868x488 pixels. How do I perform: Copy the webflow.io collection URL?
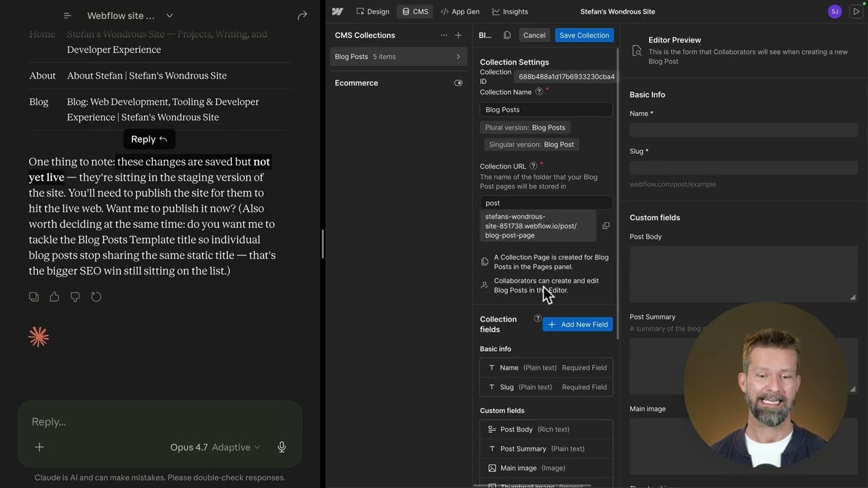pyautogui.click(x=606, y=226)
